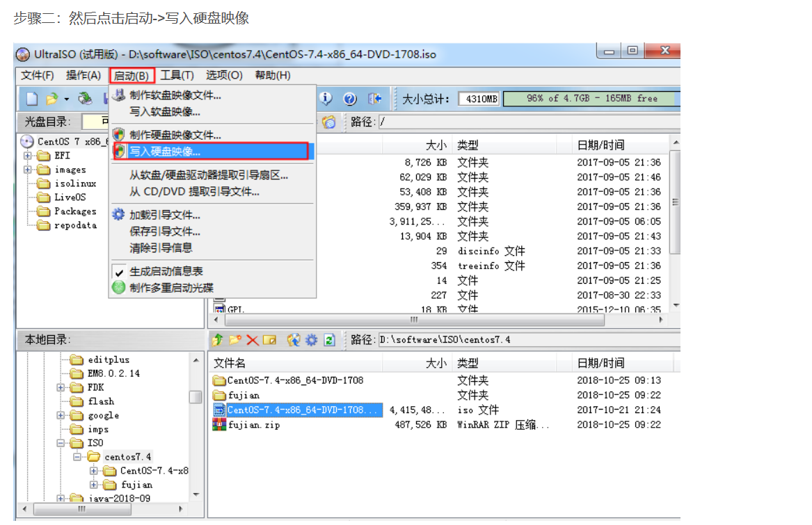
Task: Collapse the ISO folder in local tree
Action: (x=61, y=443)
